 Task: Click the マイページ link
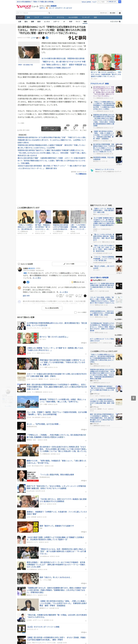[103, 13]
